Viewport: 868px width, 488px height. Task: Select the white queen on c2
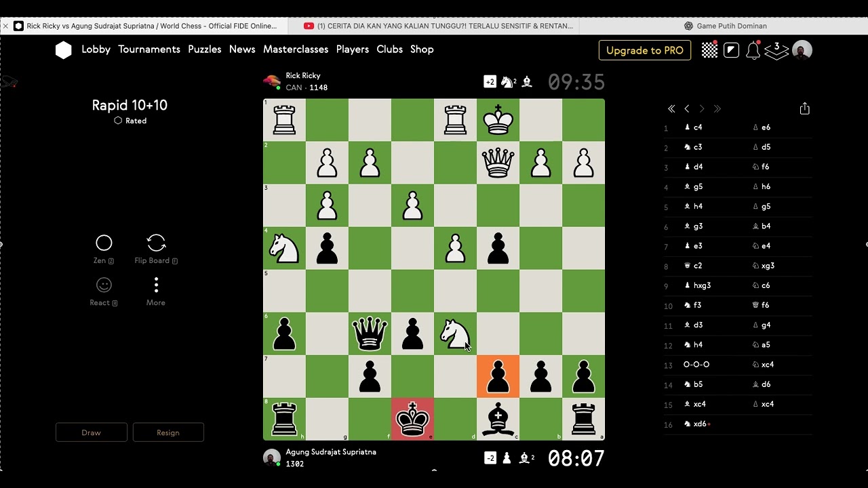tap(498, 163)
